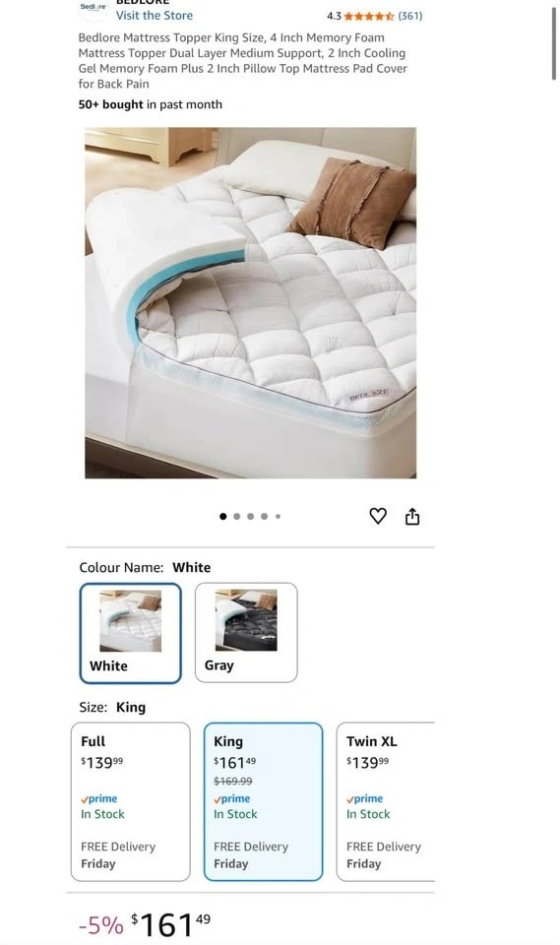Choose the Twin XL size option
The height and width of the screenshot is (945, 560).
click(386, 801)
